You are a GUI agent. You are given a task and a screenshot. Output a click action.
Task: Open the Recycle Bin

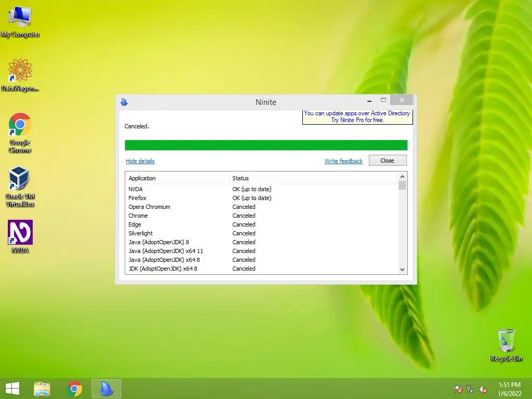click(506, 345)
